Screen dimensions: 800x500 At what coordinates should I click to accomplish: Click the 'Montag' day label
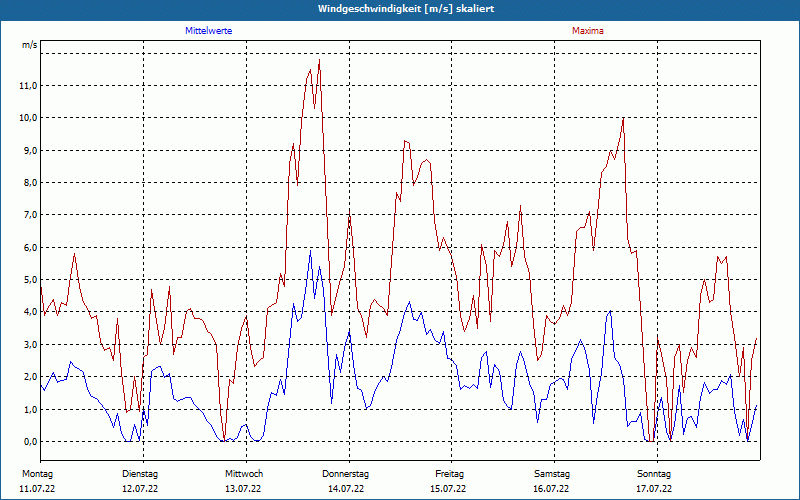(x=37, y=474)
